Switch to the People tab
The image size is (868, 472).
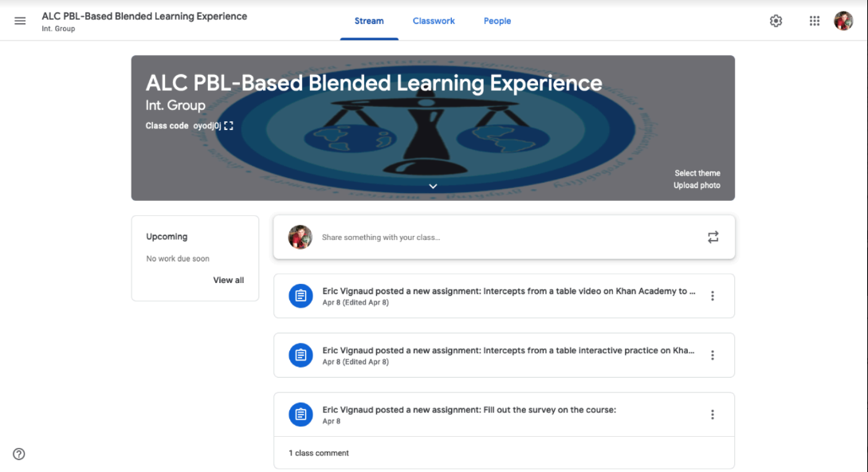click(497, 21)
